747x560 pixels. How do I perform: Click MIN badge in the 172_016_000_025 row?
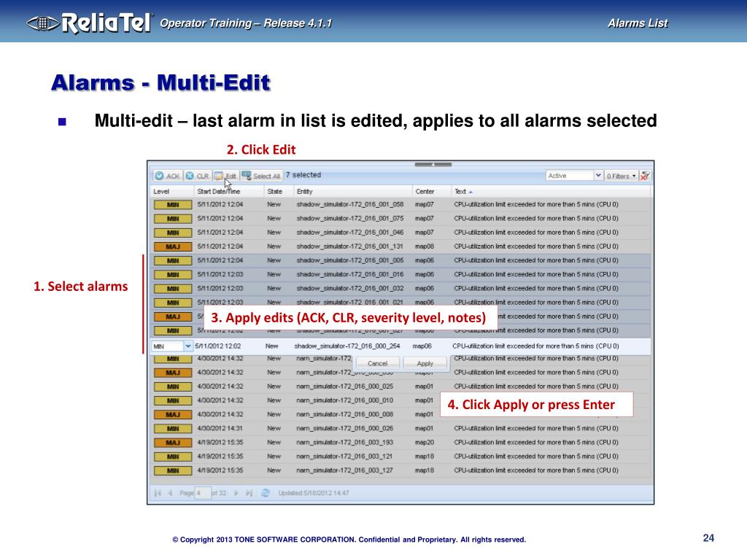pos(173,386)
